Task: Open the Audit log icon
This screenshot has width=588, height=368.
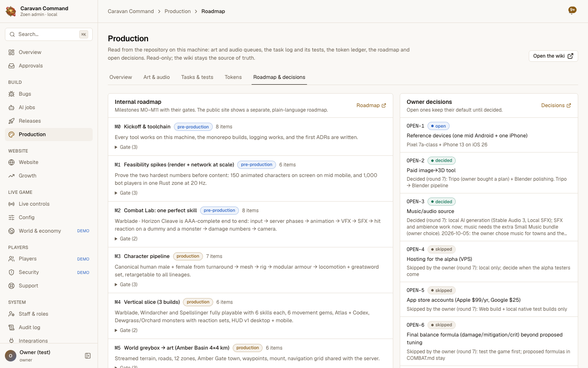Action: click(11, 328)
